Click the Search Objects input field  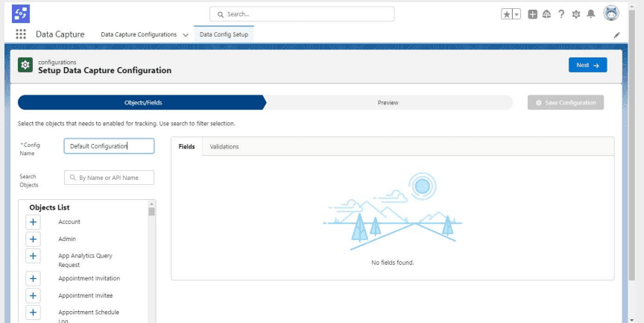[110, 178]
